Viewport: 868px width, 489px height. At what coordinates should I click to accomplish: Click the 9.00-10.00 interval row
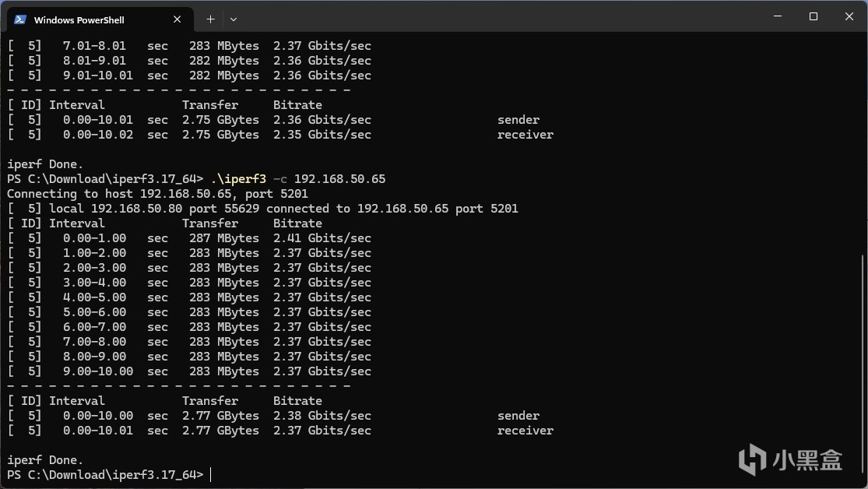(x=97, y=371)
